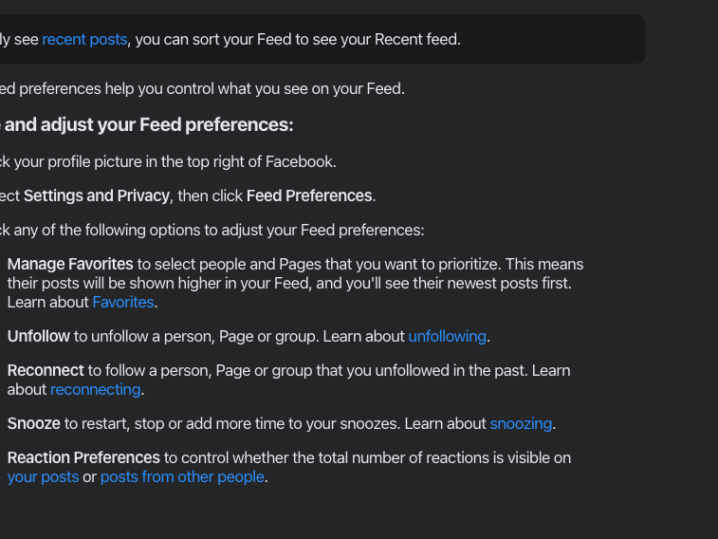The width and height of the screenshot is (718, 539).
Task: Open the 'snoozing' link
Action: coord(521,424)
